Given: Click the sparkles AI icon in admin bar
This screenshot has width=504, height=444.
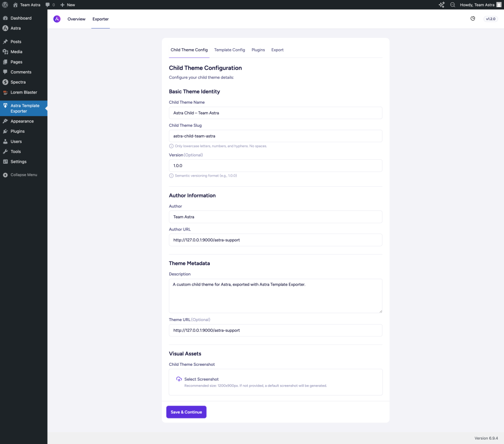Looking at the screenshot, I should [441, 4].
